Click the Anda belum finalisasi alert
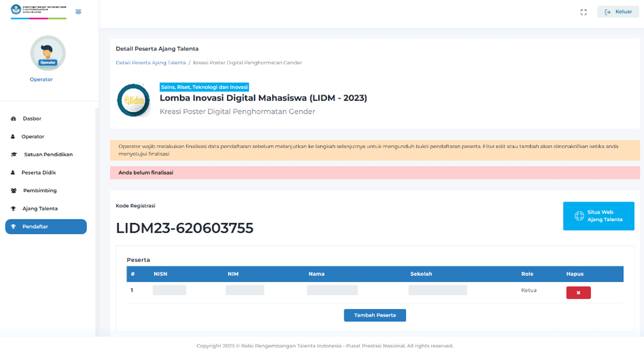This screenshot has width=644, height=350. 375,173
